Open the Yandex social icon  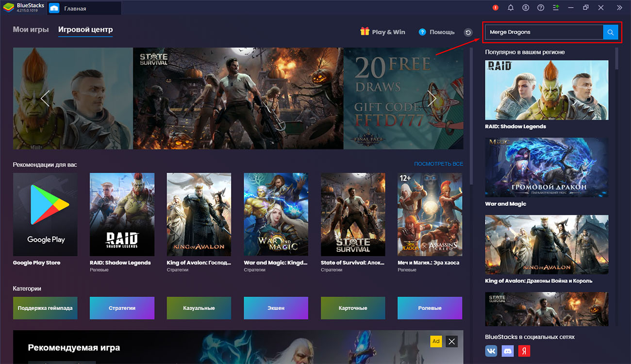(524, 350)
